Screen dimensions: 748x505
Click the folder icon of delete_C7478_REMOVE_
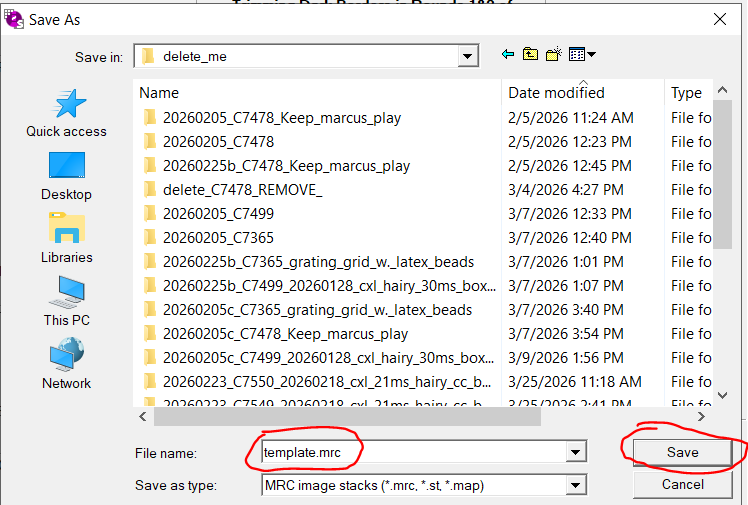[149, 189]
